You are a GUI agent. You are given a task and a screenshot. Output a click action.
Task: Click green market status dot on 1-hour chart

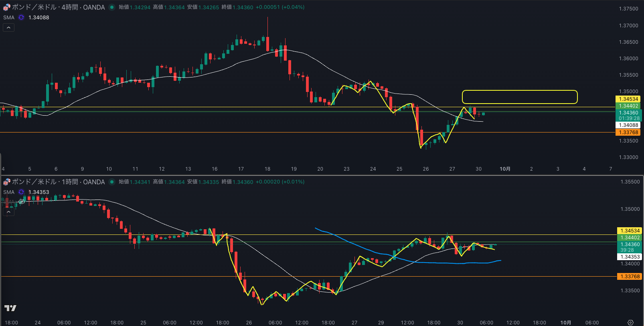(111, 182)
